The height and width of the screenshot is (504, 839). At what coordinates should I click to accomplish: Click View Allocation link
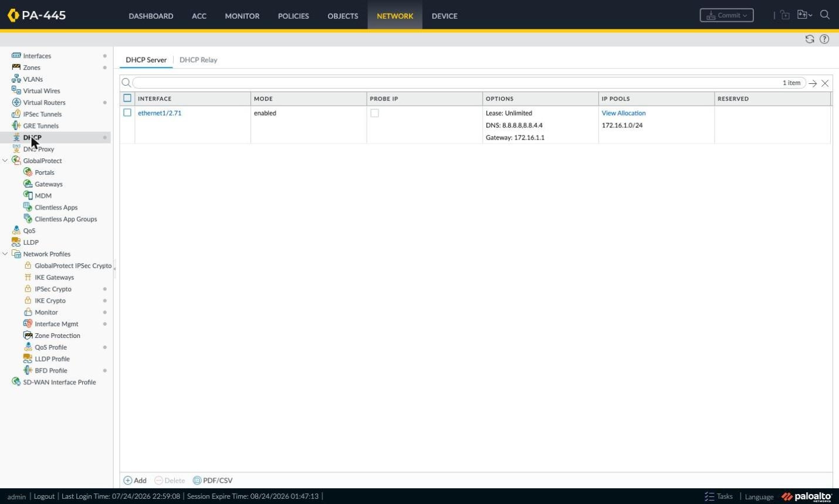click(624, 113)
